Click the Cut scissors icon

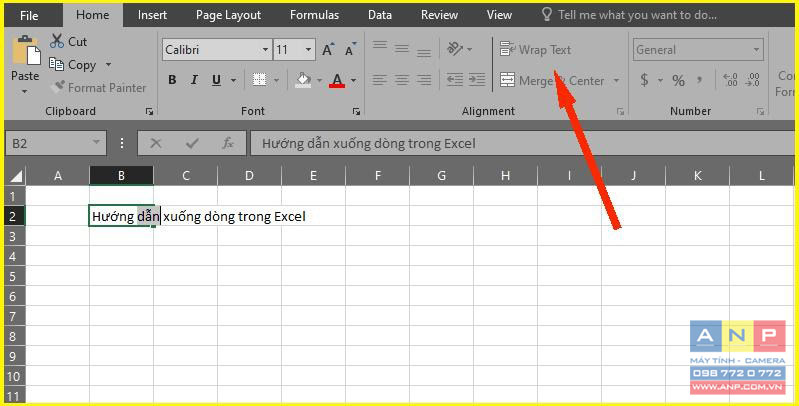57,41
